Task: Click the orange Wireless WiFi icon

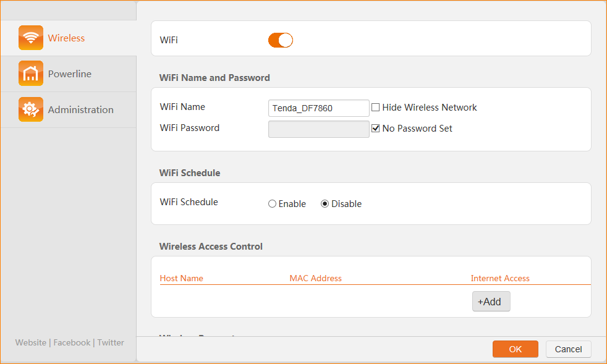Action: [30, 38]
